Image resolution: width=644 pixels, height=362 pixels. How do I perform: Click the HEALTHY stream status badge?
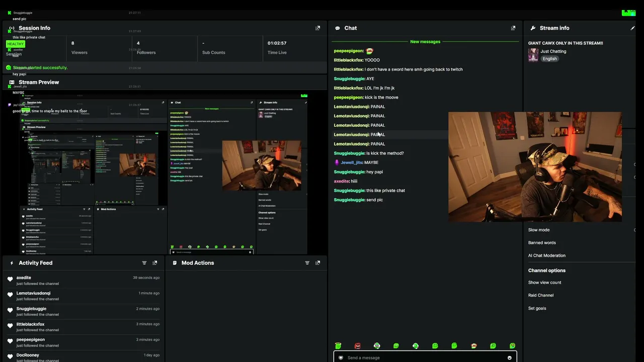coord(15,44)
